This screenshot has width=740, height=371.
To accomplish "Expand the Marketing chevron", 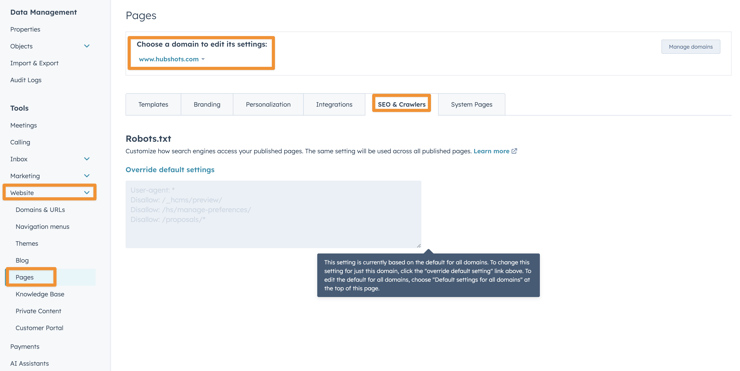I will (87, 176).
